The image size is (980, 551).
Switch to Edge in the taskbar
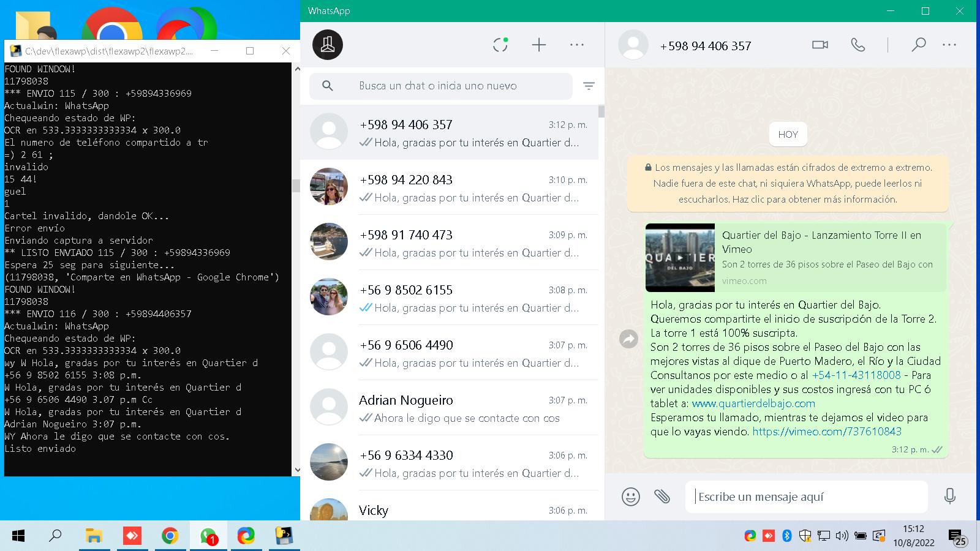pos(246,536)
